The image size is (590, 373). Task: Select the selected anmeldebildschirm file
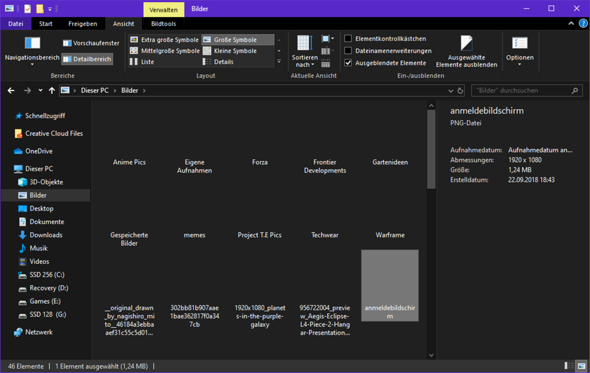390,285
